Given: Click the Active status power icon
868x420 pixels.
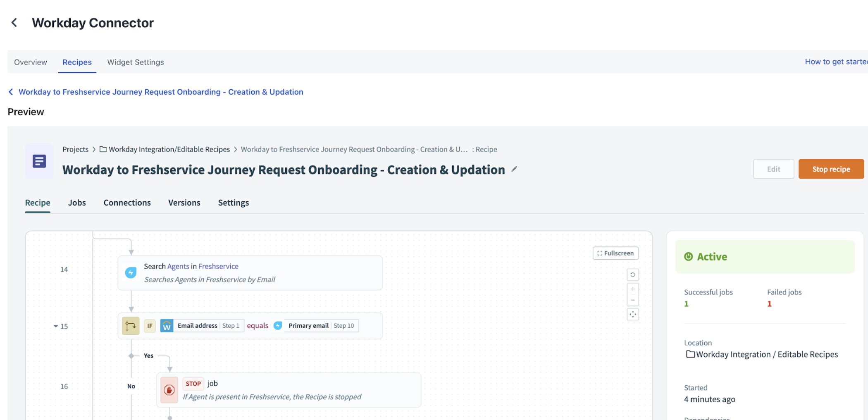Looking at the screenshot, I should click(x=688, y=257).
